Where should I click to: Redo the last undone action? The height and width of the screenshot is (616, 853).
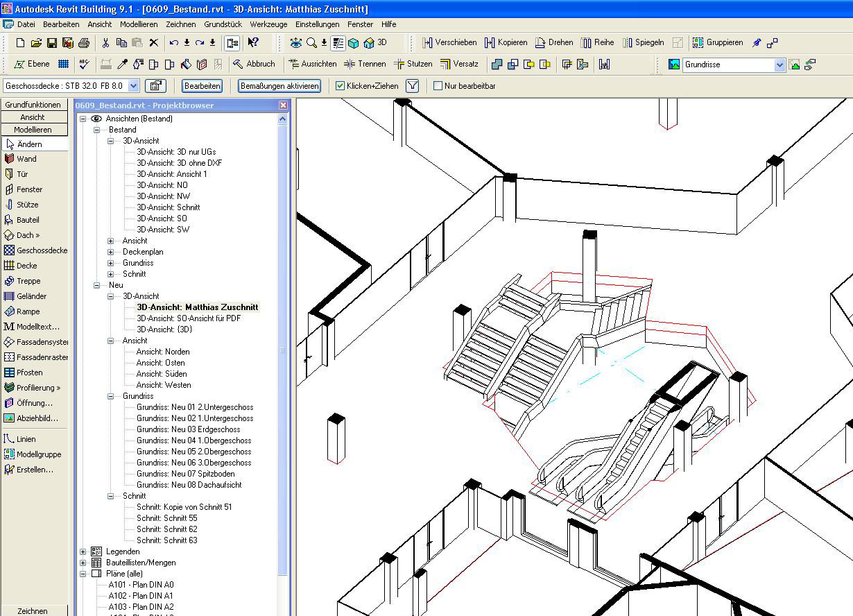[200, 43]
